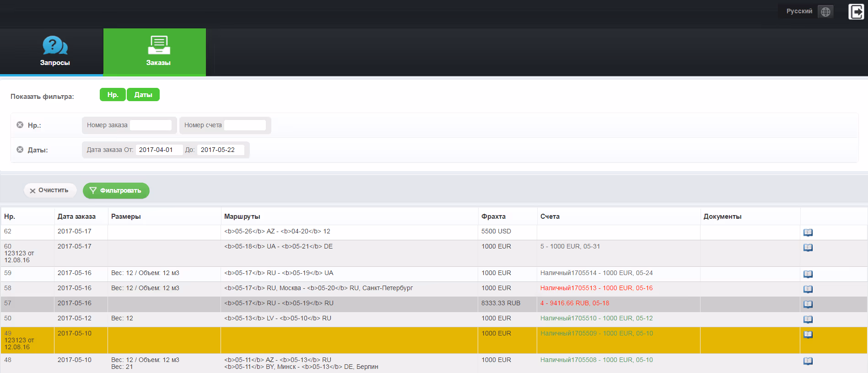Open the Заказы tab
The height and width of the screenshot is (373, 868).
[155, 52]
